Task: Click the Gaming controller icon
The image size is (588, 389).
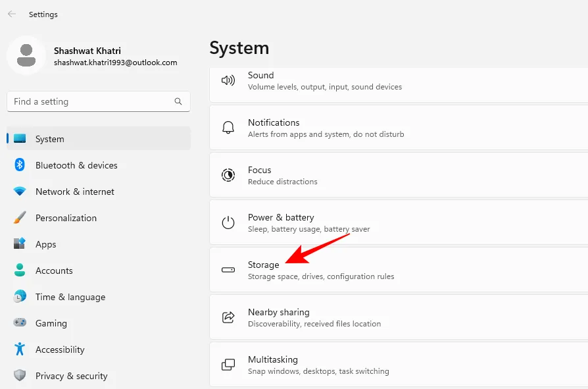Action: [x=20, y=323]
